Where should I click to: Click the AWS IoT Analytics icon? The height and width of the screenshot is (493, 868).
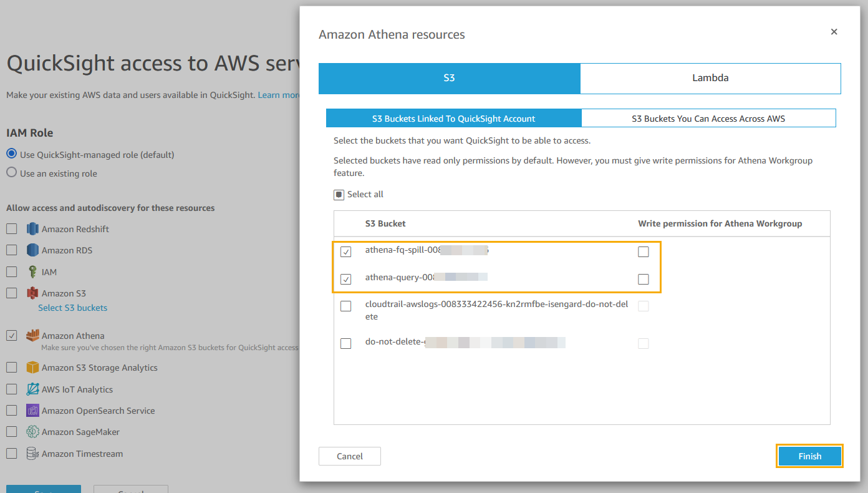point(32,389)
